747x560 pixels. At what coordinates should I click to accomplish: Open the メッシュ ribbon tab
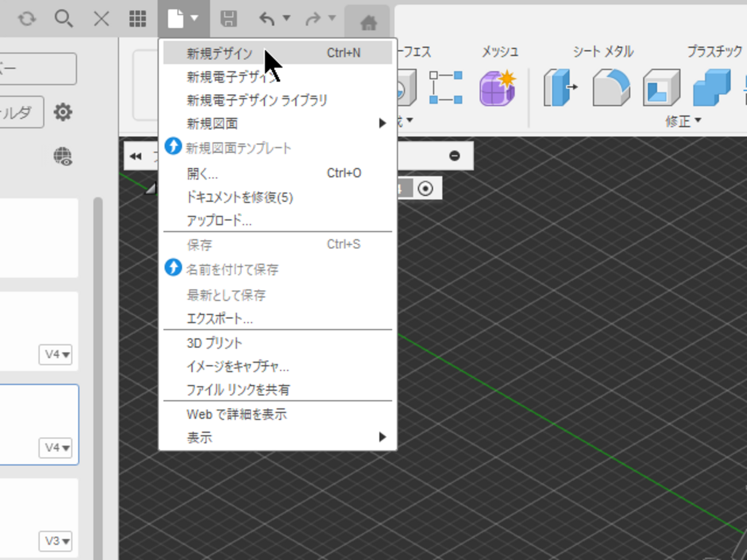[499, 52]
